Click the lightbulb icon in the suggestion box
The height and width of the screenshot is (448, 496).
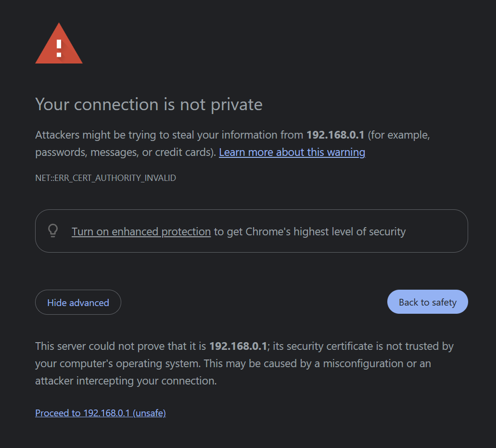pos(53,231)
